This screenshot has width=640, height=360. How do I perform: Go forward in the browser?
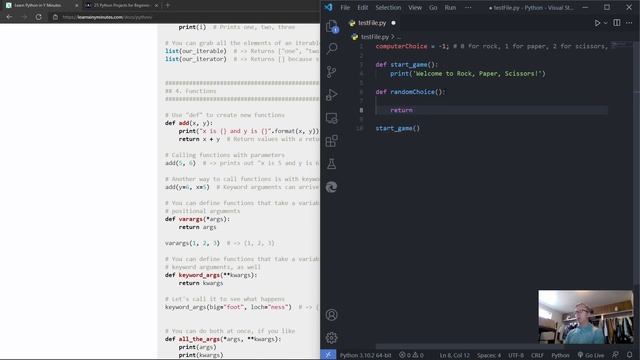point(24,17)
